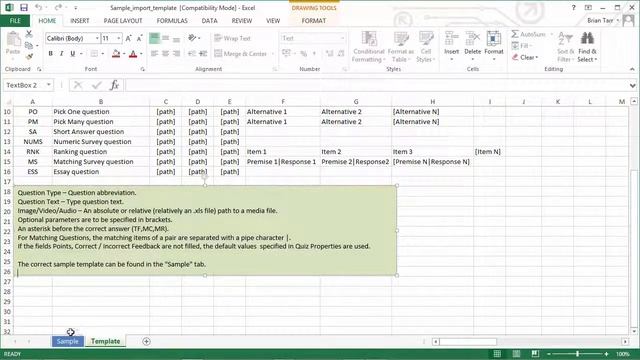Viewport: 640px width, 360px height.
Task: Open the FILE tab
Action: (x=15, y=20)
